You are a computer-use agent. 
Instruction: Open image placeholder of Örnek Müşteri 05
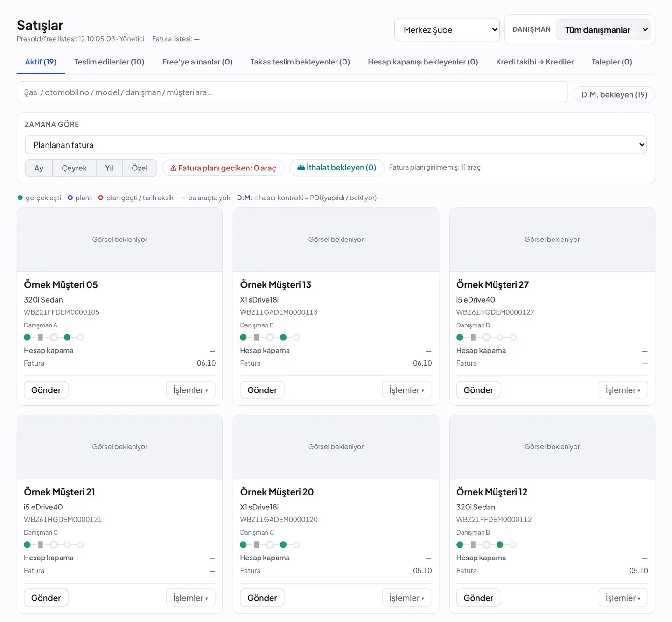tap(120, 240)
